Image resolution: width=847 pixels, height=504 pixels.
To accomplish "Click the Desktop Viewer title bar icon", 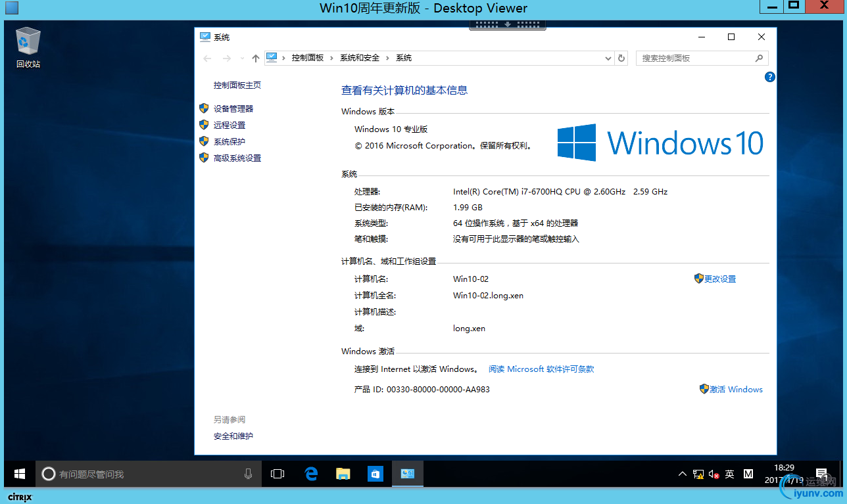I will pos(12,9).
